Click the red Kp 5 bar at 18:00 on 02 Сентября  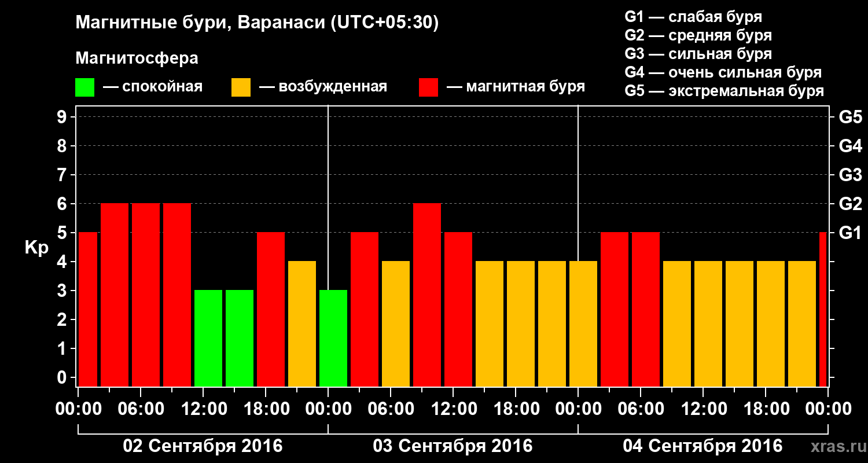[271, 310]
